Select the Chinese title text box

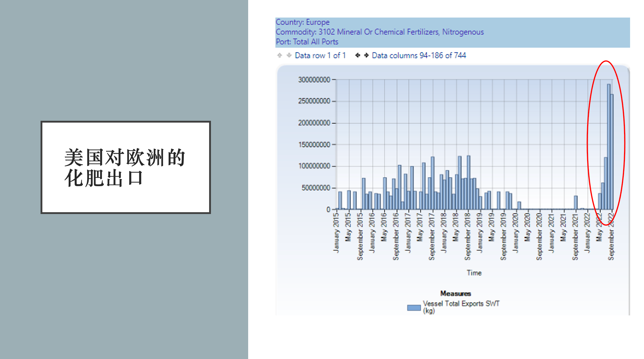tap(126, 167)
